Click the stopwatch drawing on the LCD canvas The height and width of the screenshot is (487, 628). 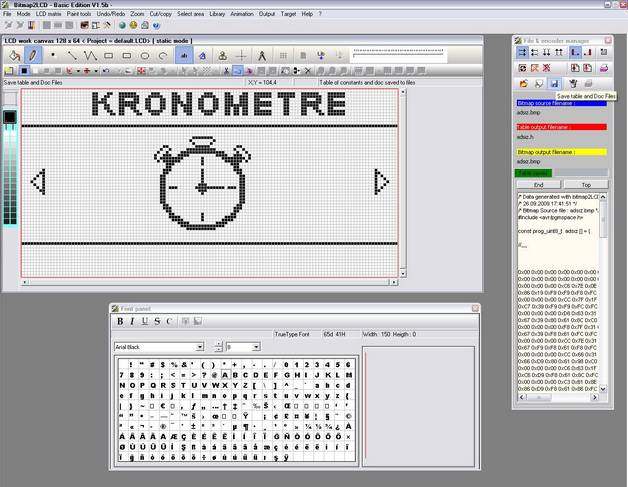[202, 183]
